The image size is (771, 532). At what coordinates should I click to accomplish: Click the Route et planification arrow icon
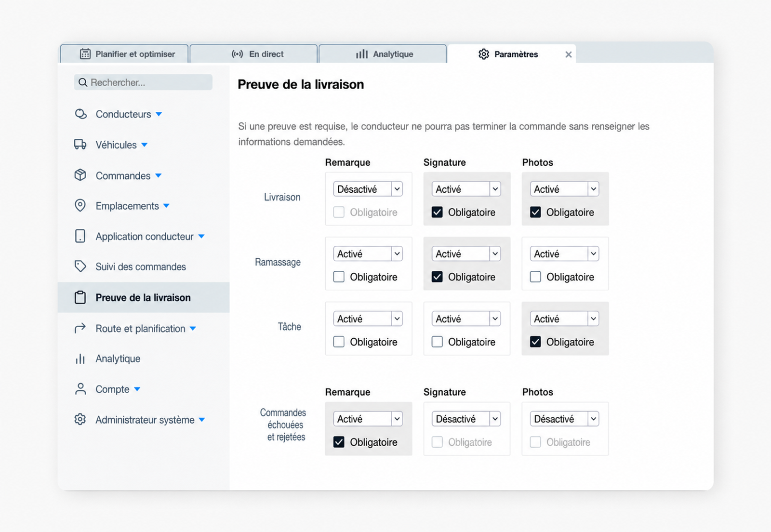click(x=80, y=328)
